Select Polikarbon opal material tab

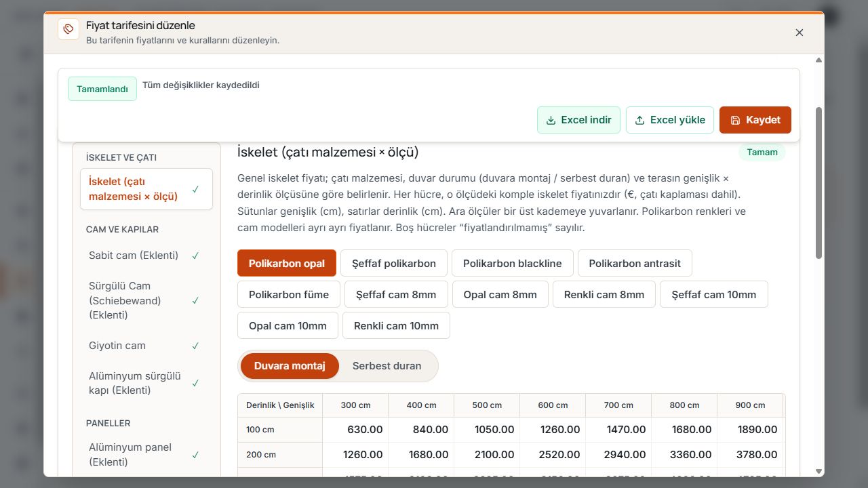coord(287,263)
